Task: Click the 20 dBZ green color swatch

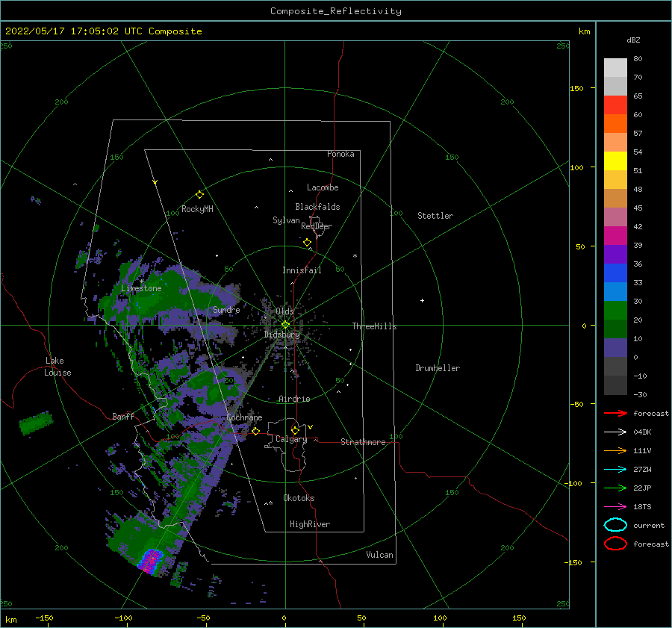Action: pos(615,311)
